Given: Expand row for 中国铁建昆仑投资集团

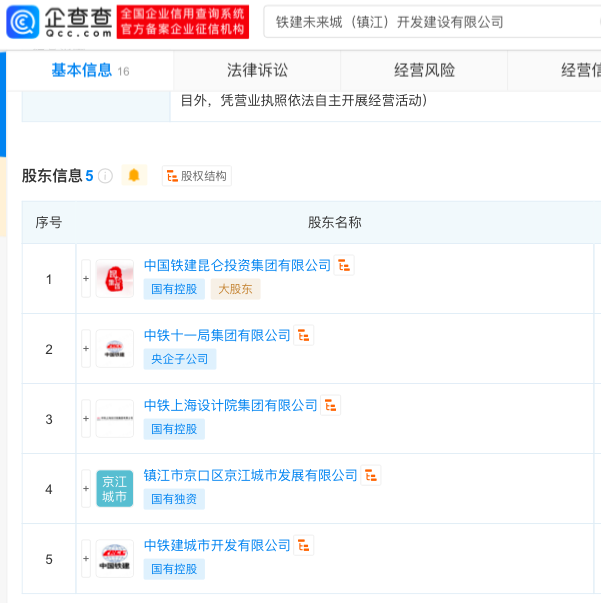Looking at the screenshot, I should coord(86,278).
